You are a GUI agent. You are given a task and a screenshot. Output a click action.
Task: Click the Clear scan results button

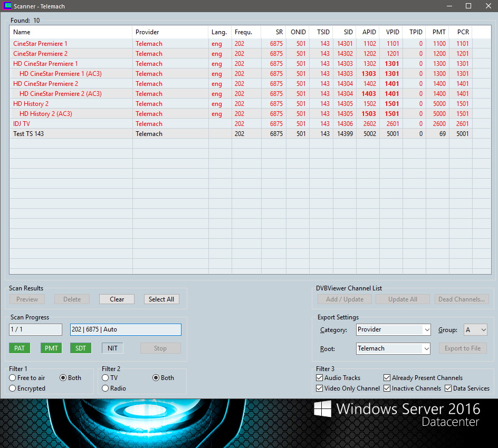click(x=117, y=299)
